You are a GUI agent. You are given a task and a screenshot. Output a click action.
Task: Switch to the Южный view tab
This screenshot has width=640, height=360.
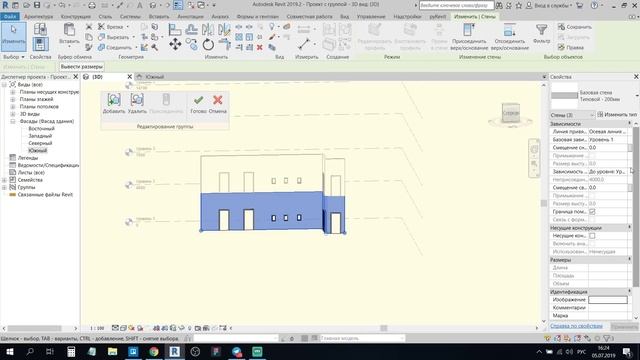154,77
